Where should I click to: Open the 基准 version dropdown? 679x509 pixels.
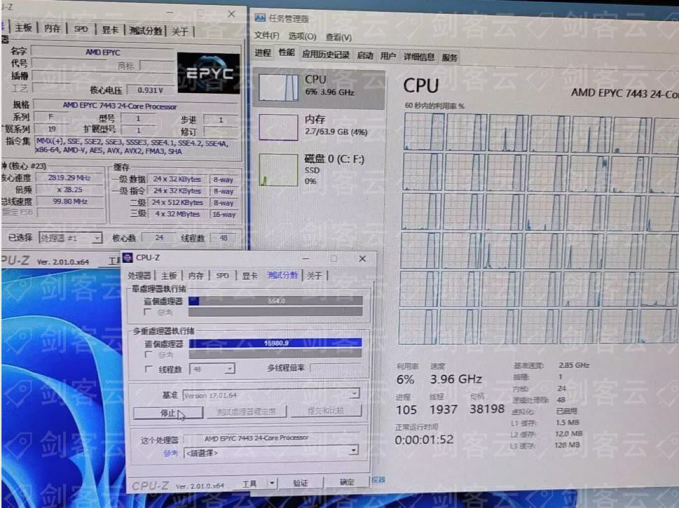pyautogui.click(x=271, y=395)
